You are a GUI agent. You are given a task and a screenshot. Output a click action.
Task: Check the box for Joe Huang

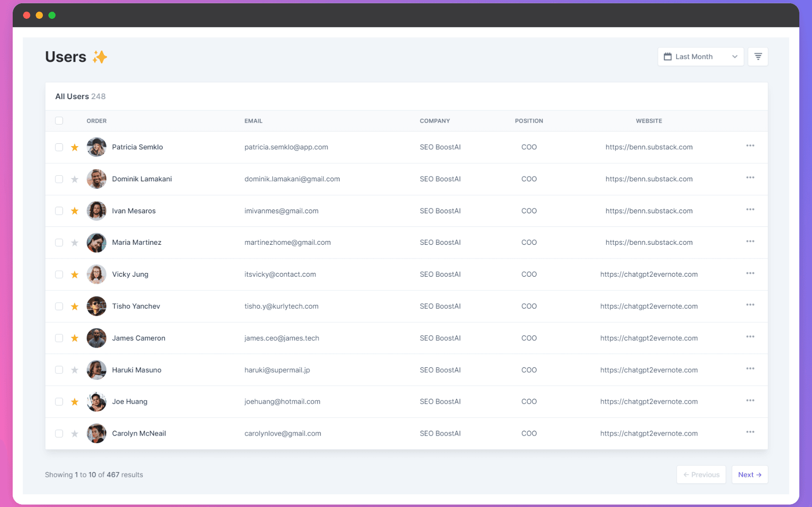point(59,402)
